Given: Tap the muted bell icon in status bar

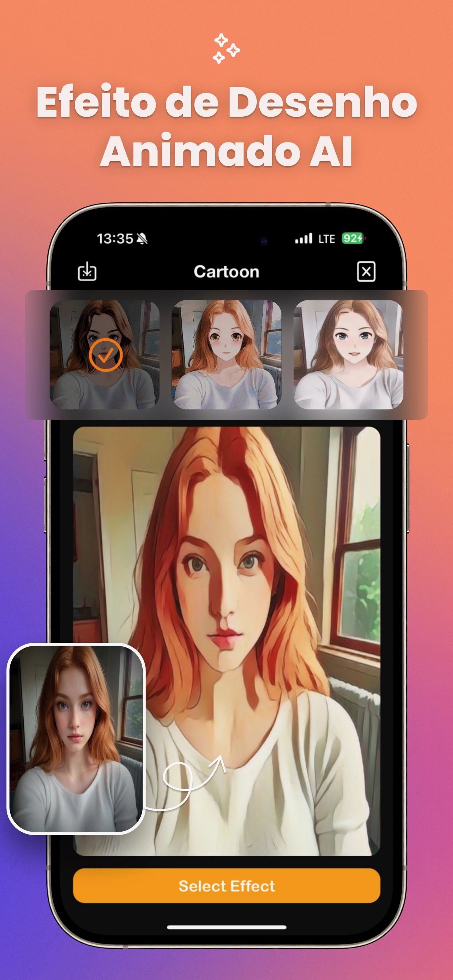Looking at the screenshot, I should coord(142,239).
